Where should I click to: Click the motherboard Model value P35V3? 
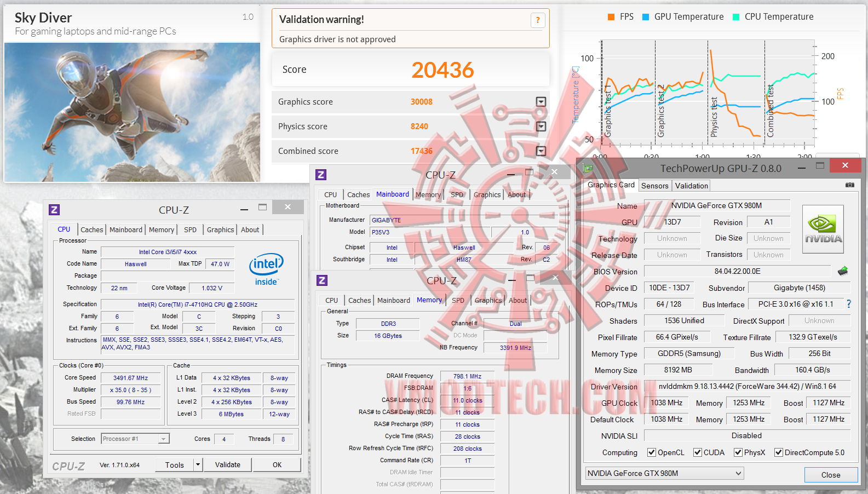click(x=429, y=232)
